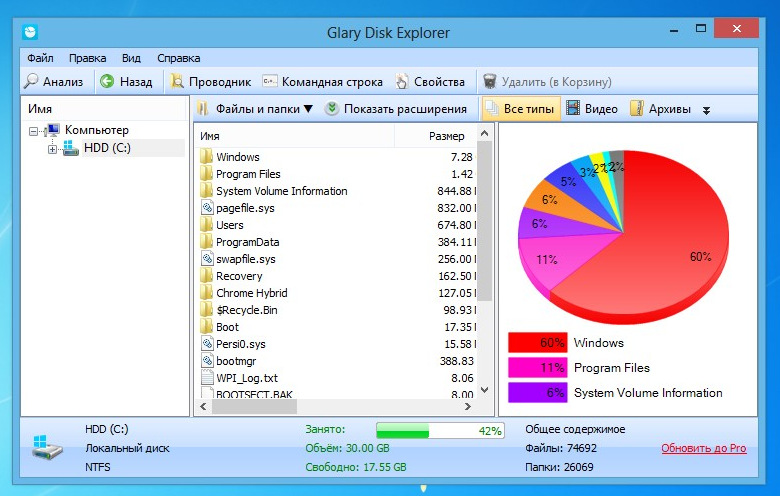This screenshot has width=780, height=496.
Task: Expand more file type filters chevron
Action: [706, 110]
